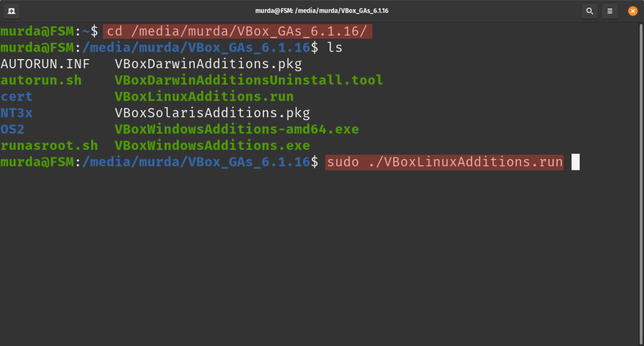Select VBoxWindowsAdditions-amd64.exe in listing
This screenshot has height=346, width=644.
pos(237,129)
